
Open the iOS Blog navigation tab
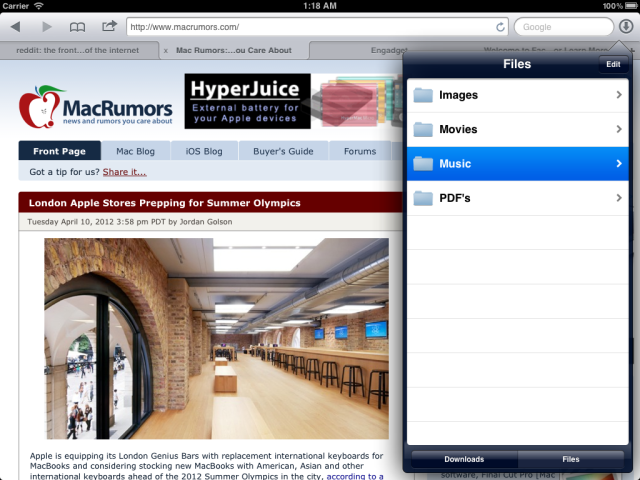(x=204, y=151)
